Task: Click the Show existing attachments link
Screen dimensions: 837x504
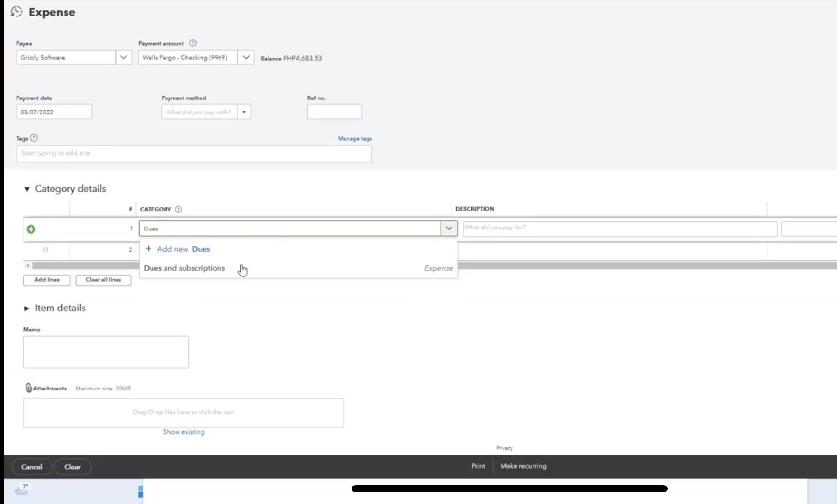Action: coord(184,432)
